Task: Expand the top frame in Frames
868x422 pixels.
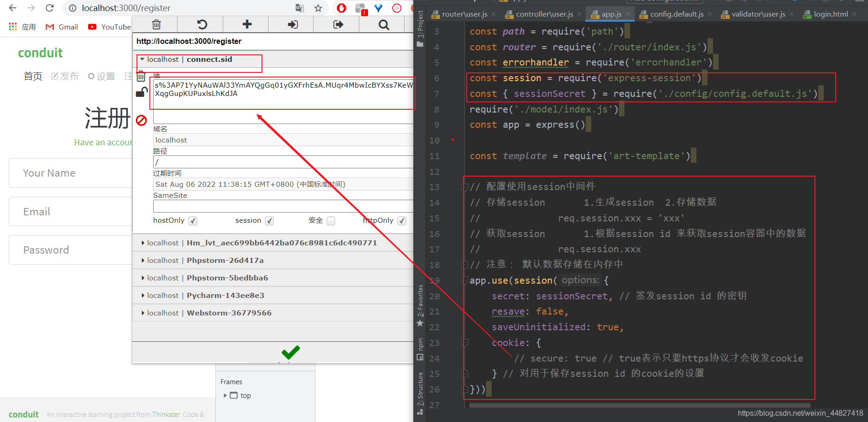Action: pos(225,395)
